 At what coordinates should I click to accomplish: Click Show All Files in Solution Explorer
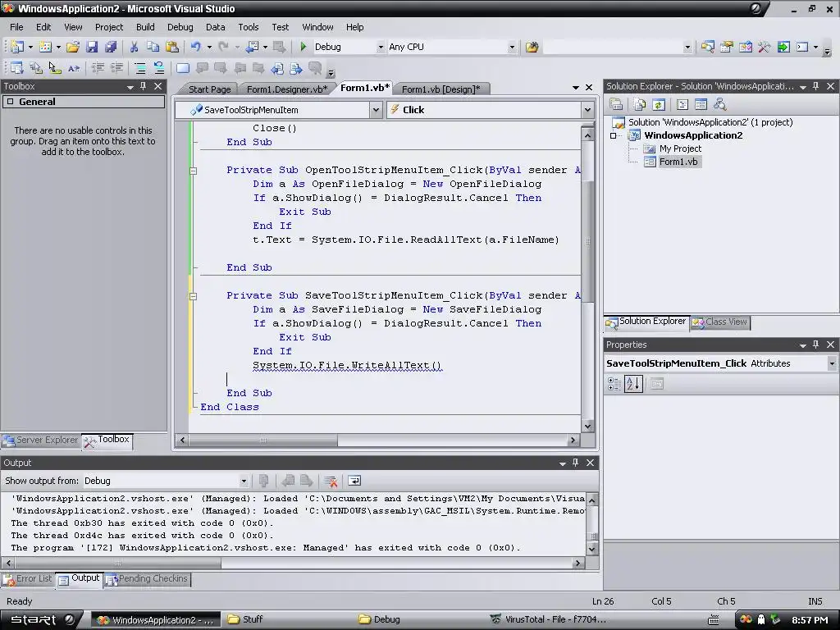(x=639, y=104)
